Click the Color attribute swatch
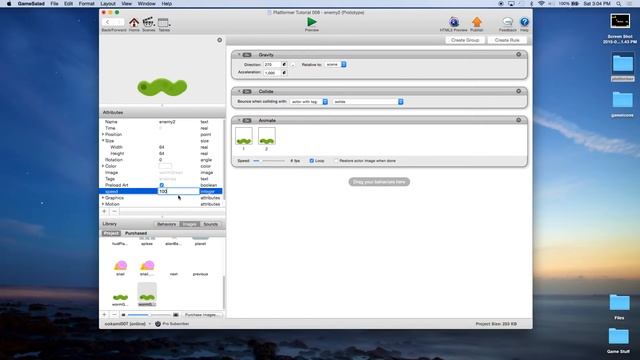The image size is (640, 360). tap(165, 166)
